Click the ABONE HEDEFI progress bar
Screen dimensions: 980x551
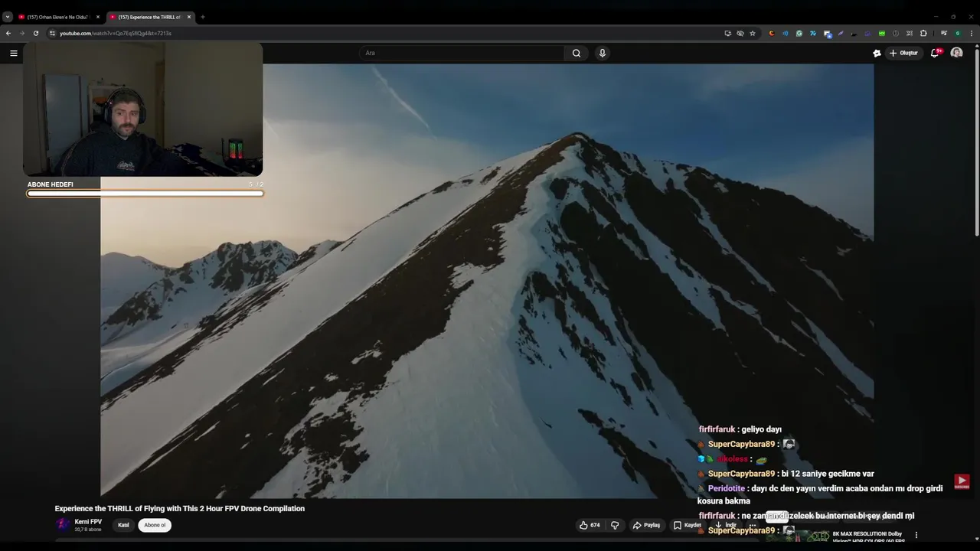(145, 194)
